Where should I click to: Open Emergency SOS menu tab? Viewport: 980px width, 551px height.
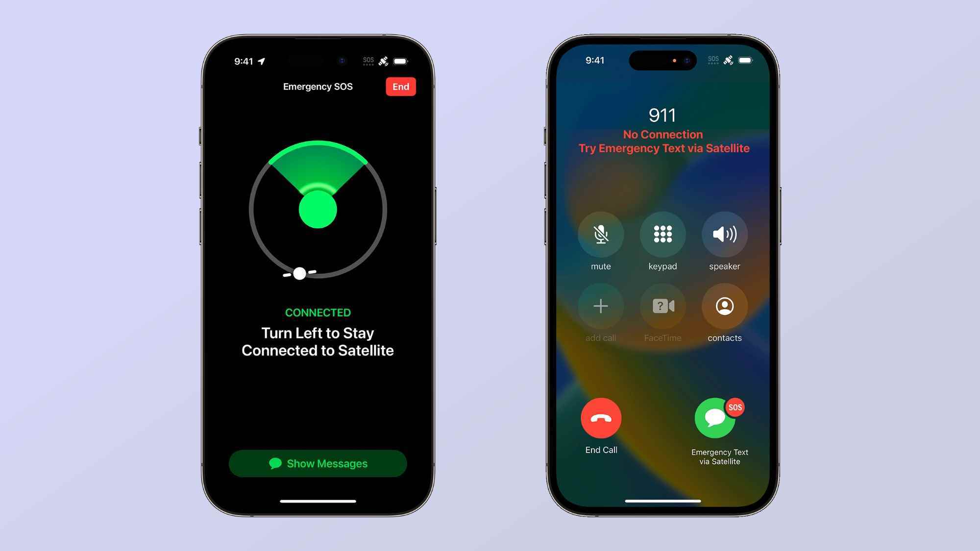coord(318,86)
